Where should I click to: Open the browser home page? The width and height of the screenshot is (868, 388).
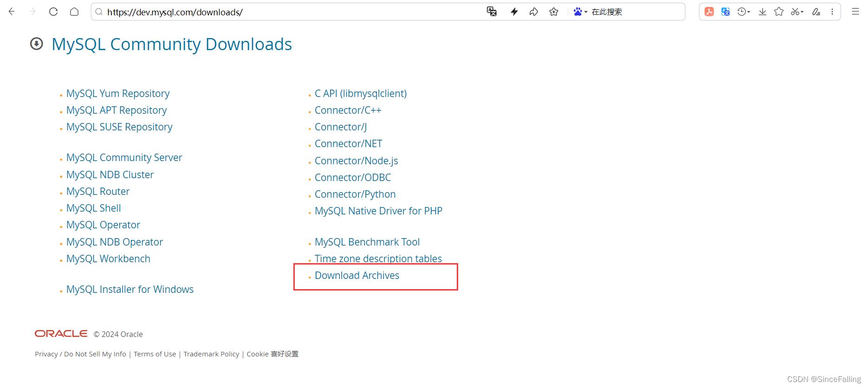click(x=74, y=12)
